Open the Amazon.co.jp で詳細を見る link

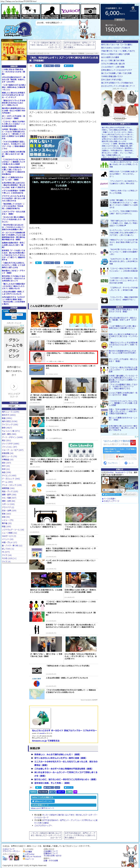(46, 740)
